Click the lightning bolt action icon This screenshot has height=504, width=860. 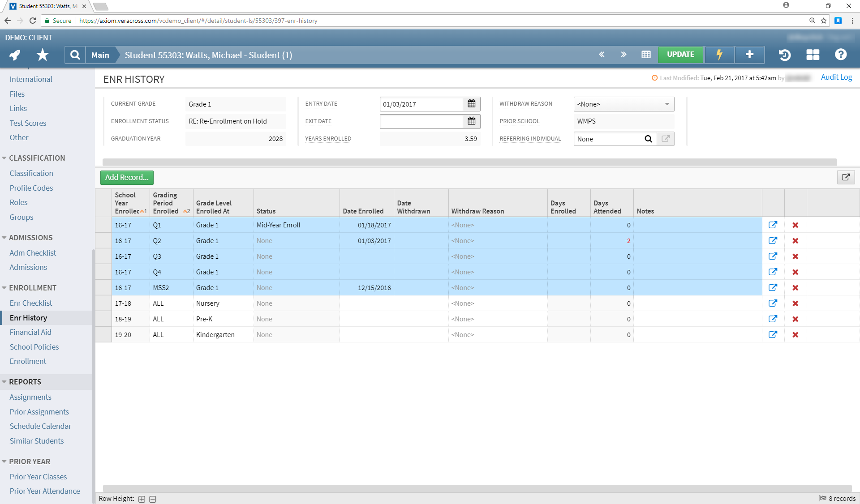(x=719, y=55)
